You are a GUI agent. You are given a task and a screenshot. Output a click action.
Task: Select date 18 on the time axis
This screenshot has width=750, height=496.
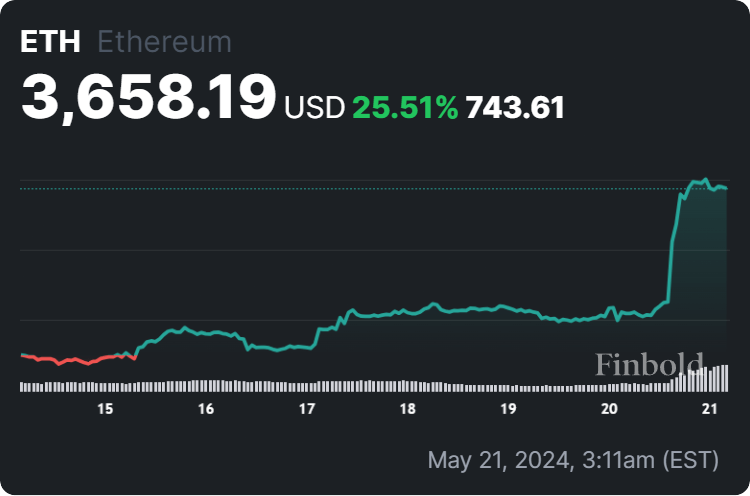tap(407, 409)
